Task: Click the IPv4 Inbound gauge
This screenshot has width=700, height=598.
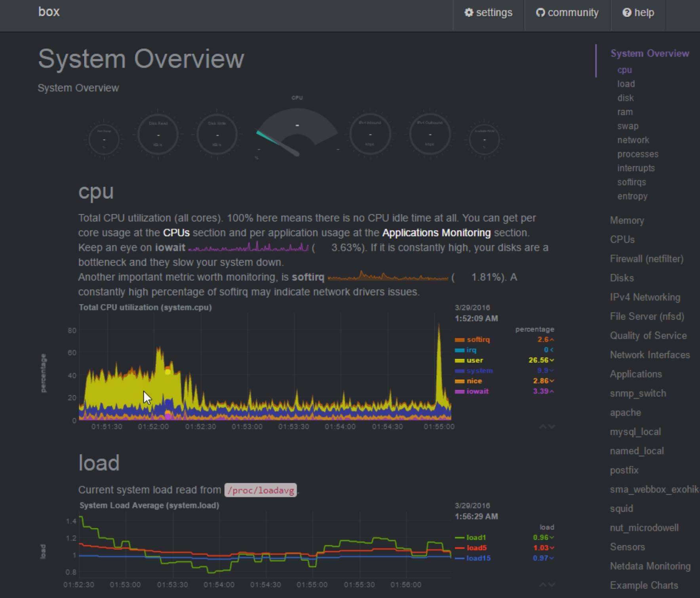Action: pos(370,135)
